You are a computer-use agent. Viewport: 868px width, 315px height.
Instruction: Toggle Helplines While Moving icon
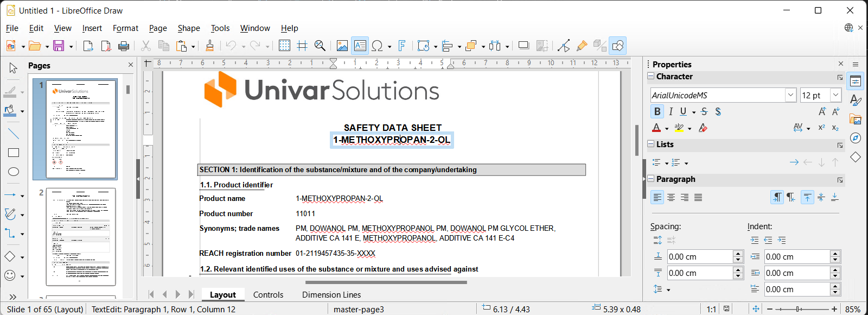pyautogui.click(x=302, y=46)
